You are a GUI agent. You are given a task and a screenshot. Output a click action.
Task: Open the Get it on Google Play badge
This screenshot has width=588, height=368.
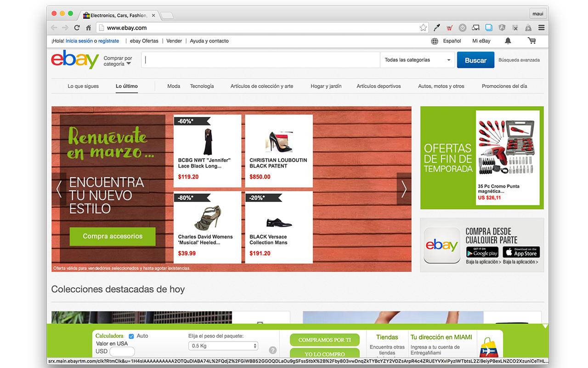(x=482, y=252)
